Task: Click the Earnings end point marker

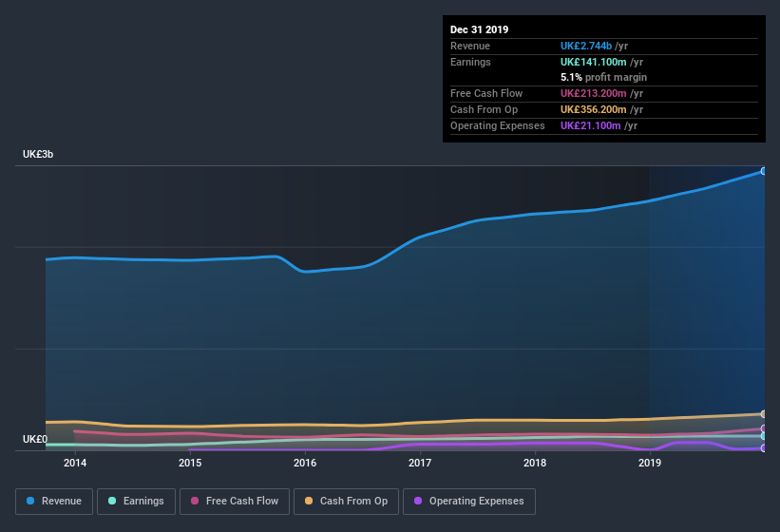Action: [764, 436]
